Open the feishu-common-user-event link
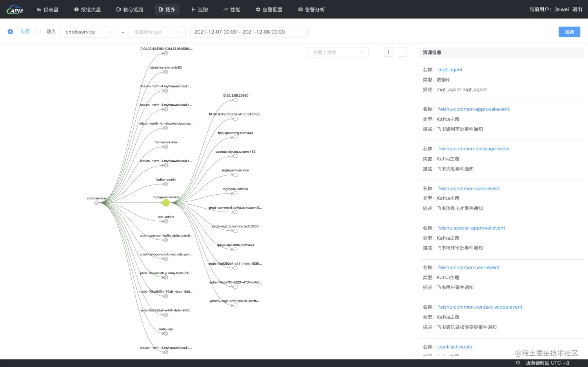This screenshot has height=367, width=588. tap(469, 268)
